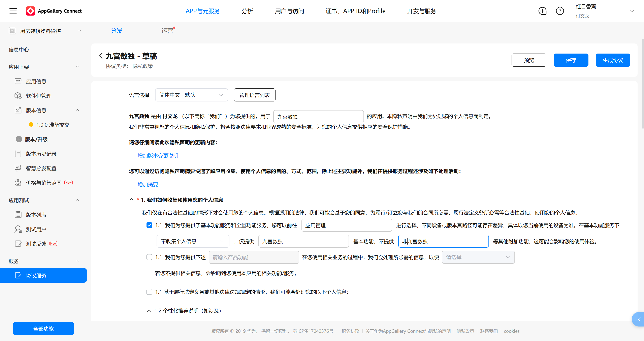644x341 pixels.
Task: Click the 应用管理 input field
Action: tap(347, 225)
